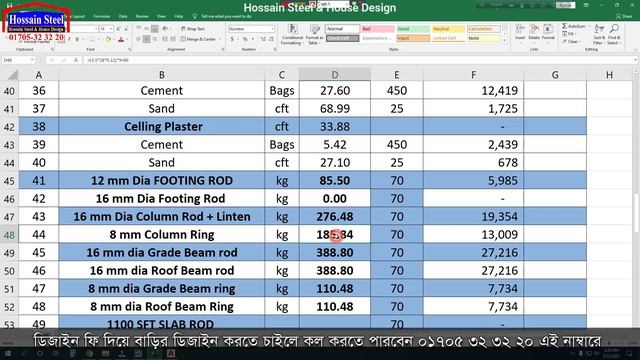Open the View ribbon tab

click(161, 16)
